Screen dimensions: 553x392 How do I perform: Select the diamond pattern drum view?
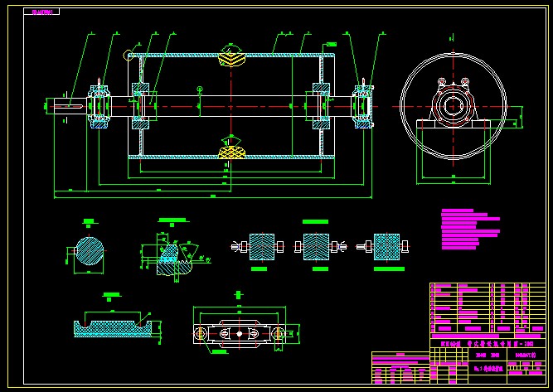click(386, 247)
